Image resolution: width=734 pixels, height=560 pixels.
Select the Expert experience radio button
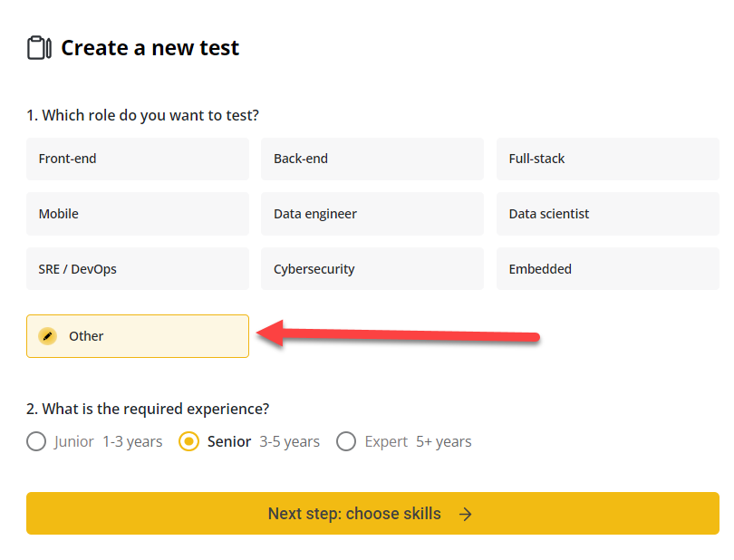346,442
